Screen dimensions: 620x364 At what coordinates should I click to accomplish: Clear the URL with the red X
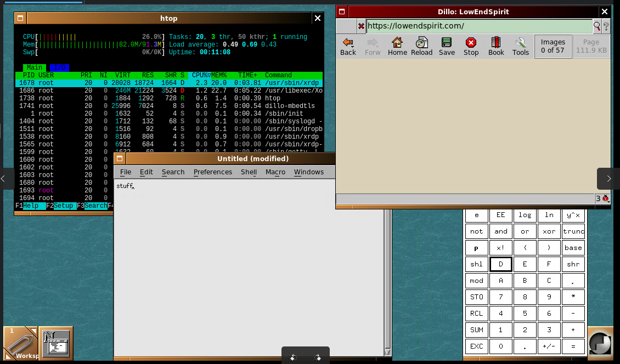pyautogui.click(x=360, y=26)
